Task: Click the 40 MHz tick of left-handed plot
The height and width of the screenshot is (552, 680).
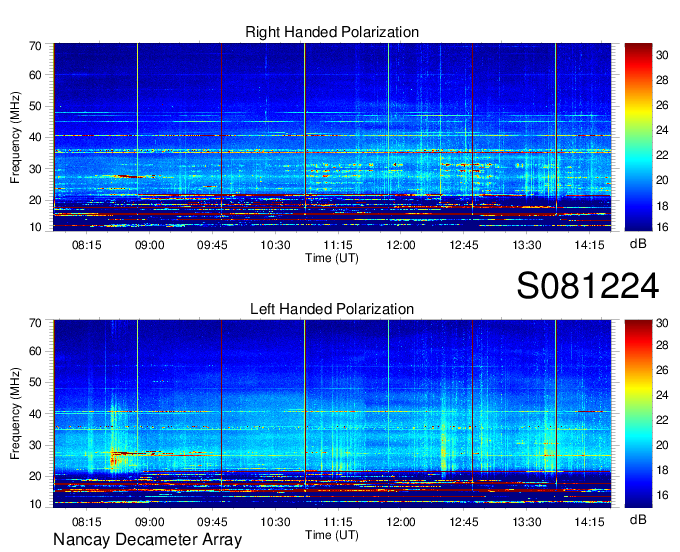Action: point(35,414)
